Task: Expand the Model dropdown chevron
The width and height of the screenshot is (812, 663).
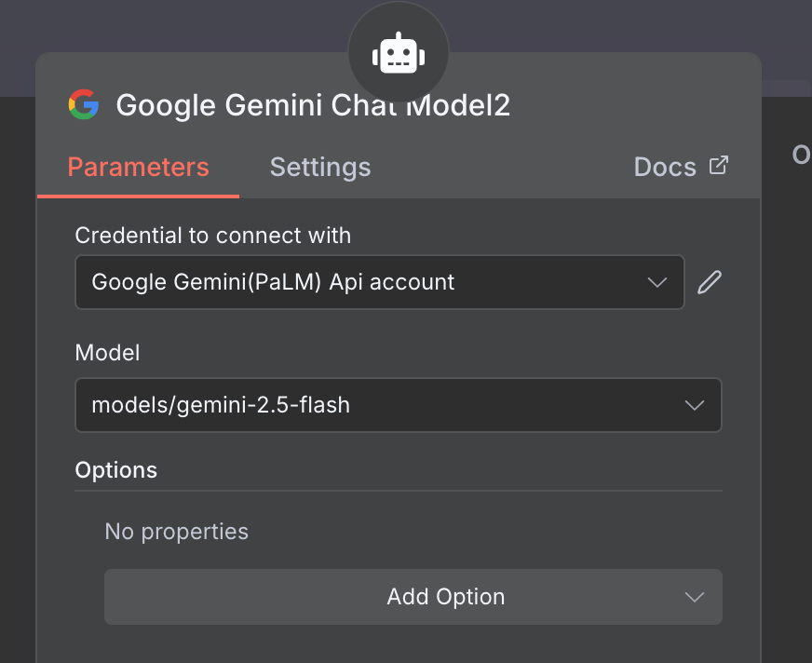Action: 694,405
